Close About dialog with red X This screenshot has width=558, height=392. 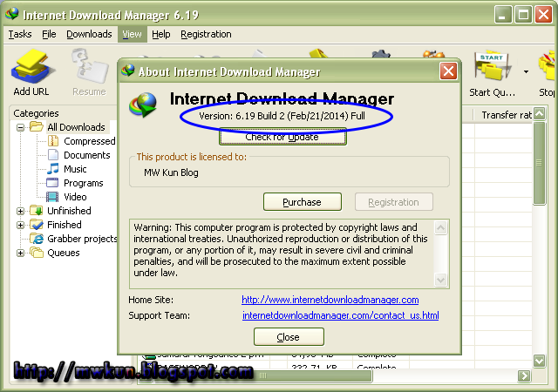pyautogui.click(x=448, y=71)
